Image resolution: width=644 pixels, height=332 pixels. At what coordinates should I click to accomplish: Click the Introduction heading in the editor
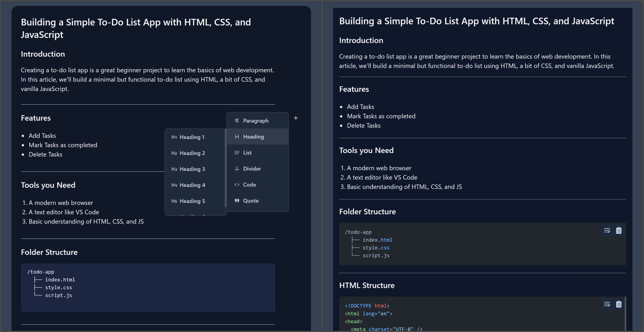point(43,54)
